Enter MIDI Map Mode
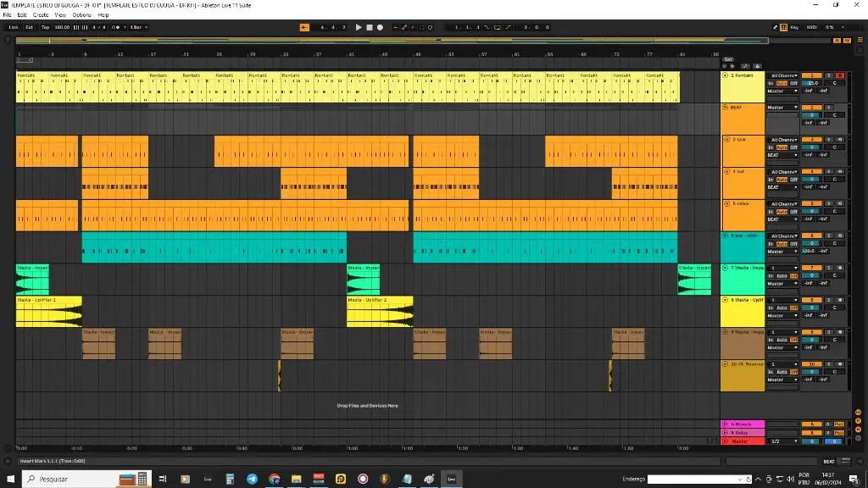The width and height of the screenshot is (868, 488). coord(811,27)
